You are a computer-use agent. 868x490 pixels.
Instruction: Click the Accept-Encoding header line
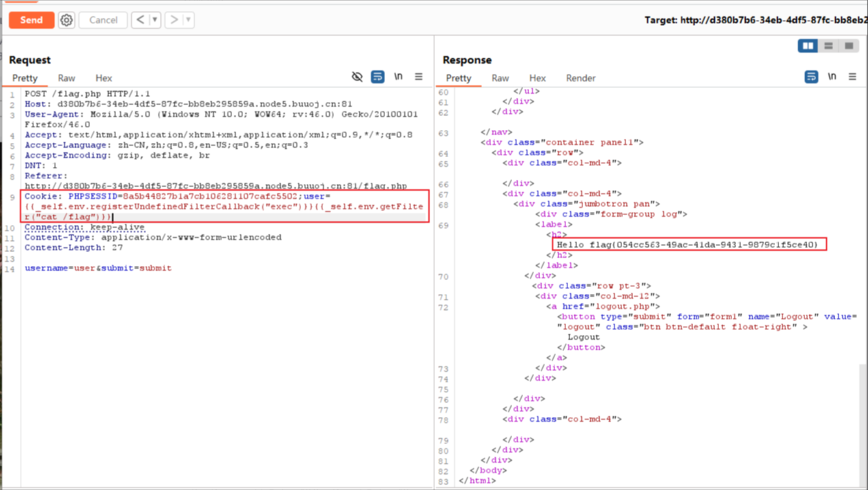117,155
